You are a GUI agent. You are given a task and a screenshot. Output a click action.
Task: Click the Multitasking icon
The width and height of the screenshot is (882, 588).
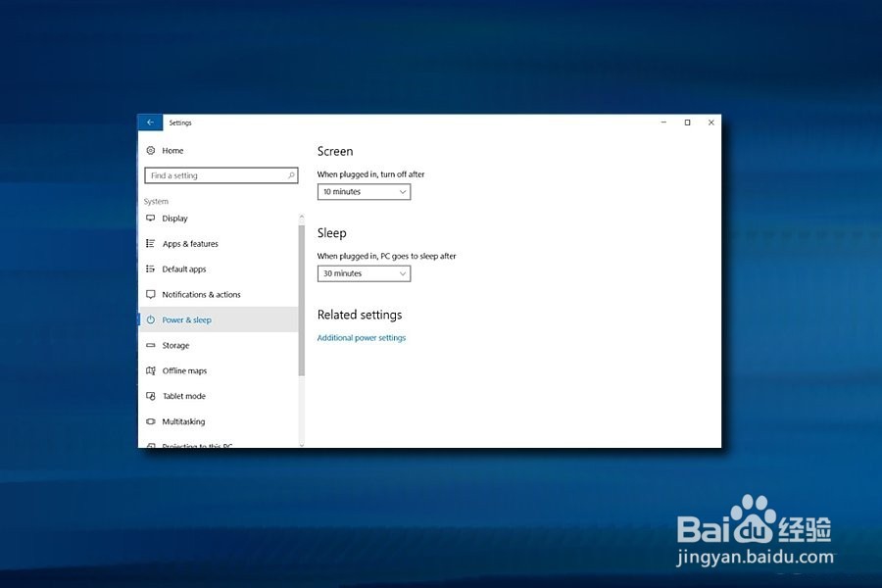point(150,420)
